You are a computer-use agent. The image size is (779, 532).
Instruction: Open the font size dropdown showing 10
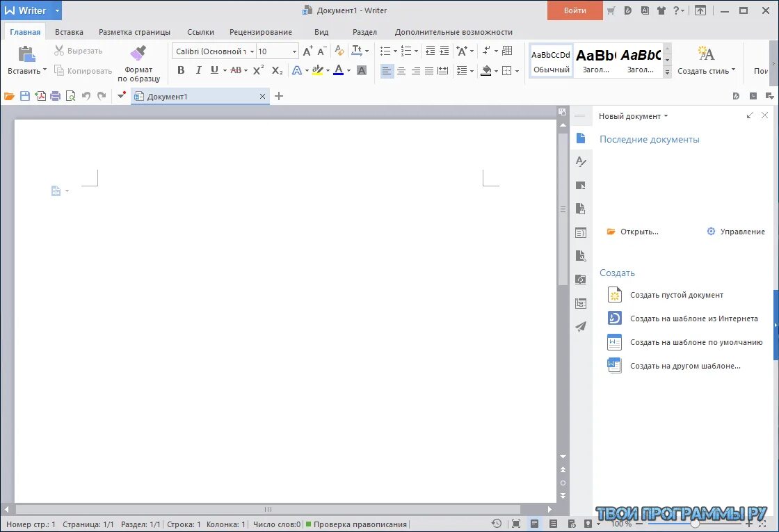click(294, 51)
